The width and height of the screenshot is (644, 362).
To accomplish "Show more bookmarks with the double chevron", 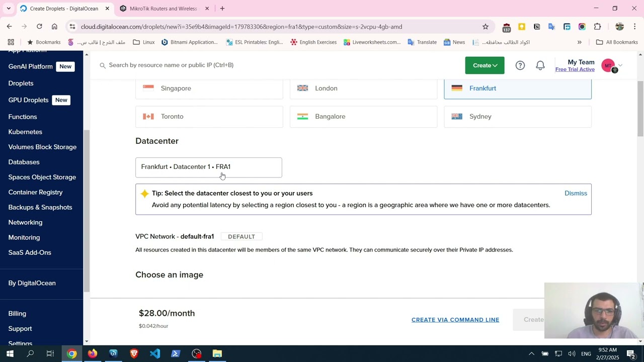I will pyautogui.click(x=580, y=42).
